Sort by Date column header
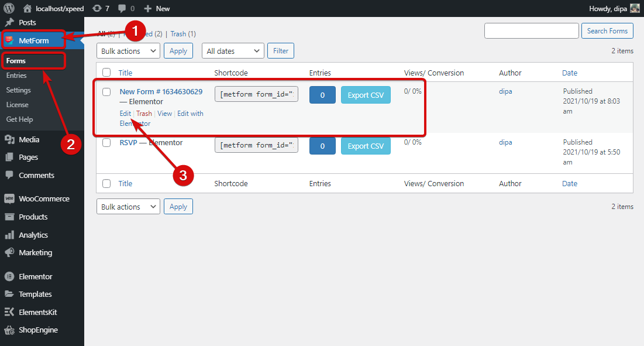 570,73
